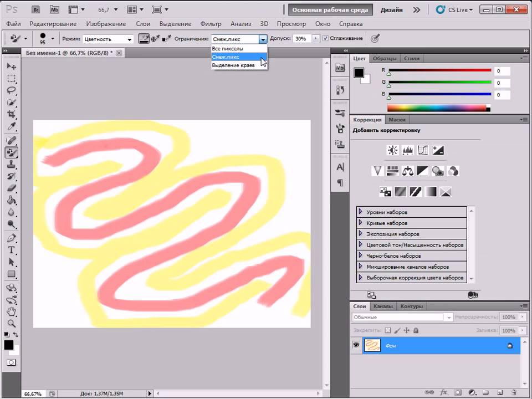532x399 pixels.
Task: Pick the Type (T) tool
Action: click(x=11, y=250)
